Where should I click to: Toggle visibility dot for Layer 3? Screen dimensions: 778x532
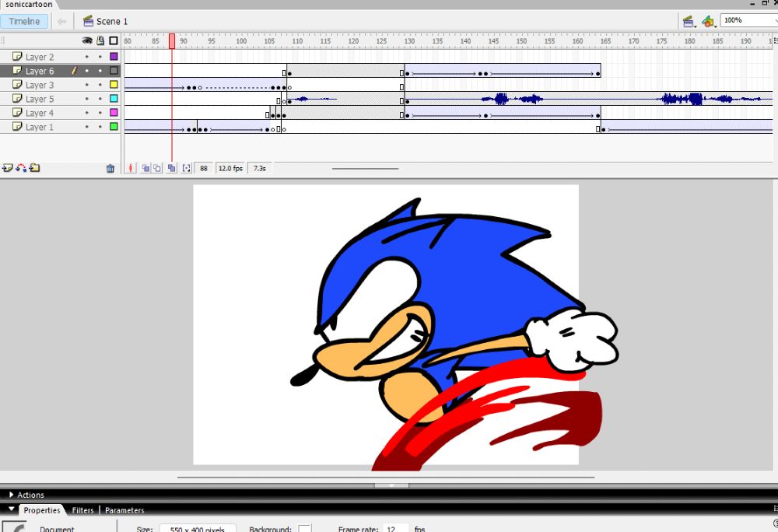tap(87, 85)
